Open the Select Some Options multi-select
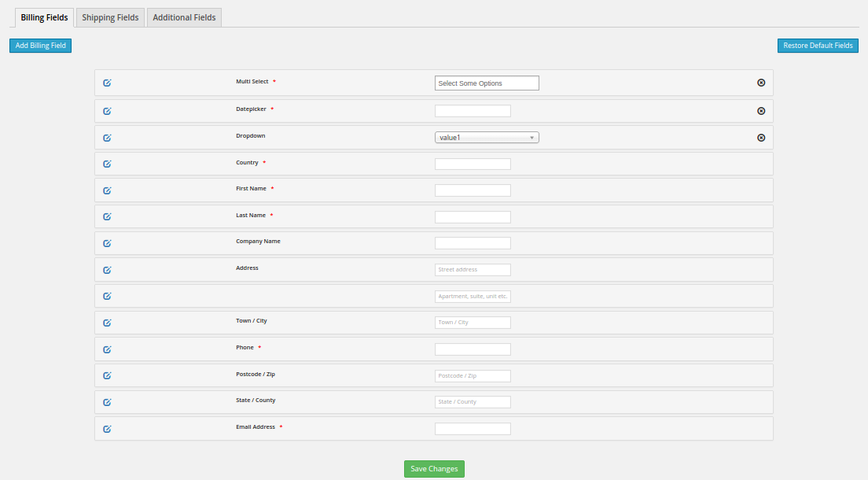The image size is (868, 480). [487, 83]
